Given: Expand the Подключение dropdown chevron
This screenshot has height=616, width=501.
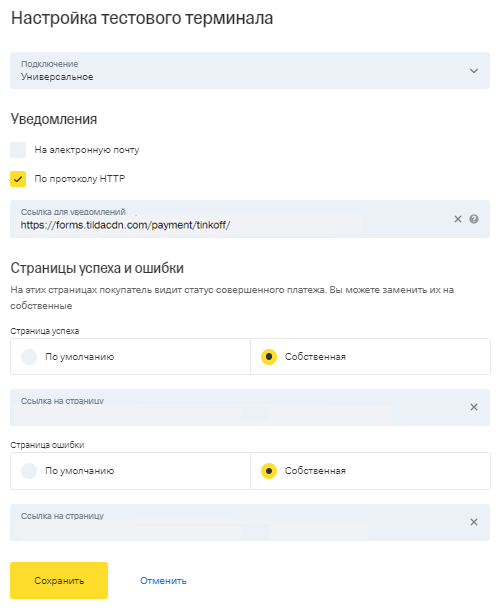Looking at the screenshot, I should pyautogui.click(x=474, y=71).
